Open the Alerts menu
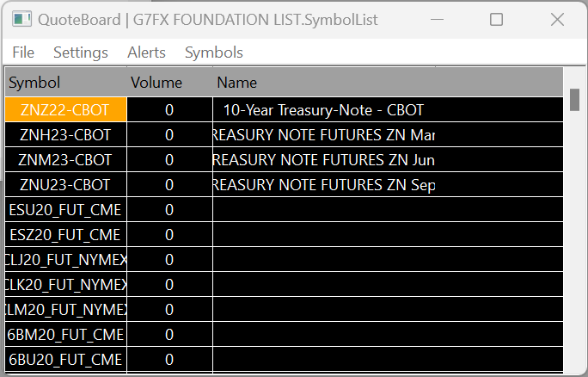This screenshot has width=588, height=377. click(x=146, y=53)
